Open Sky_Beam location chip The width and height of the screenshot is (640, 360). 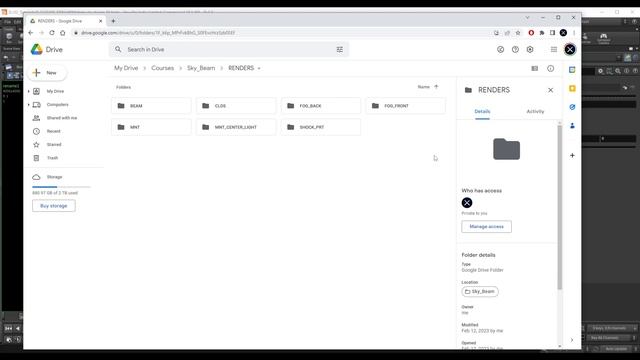(x=480, y=292)
